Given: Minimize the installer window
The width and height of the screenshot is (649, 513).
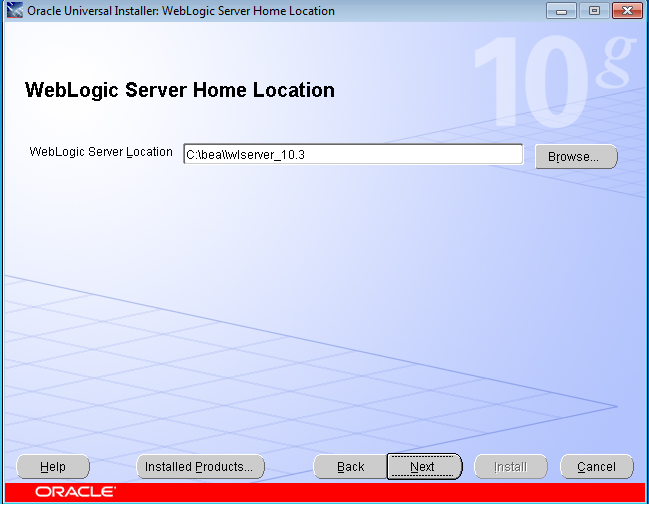Looking at the screenshot, I should [563, 11].
